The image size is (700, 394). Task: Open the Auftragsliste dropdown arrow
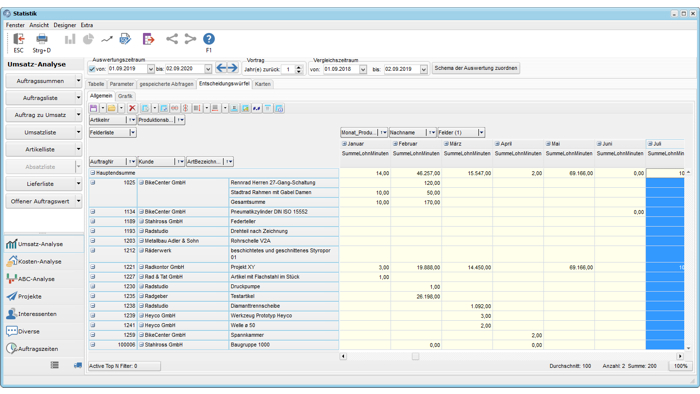[79, 98]
